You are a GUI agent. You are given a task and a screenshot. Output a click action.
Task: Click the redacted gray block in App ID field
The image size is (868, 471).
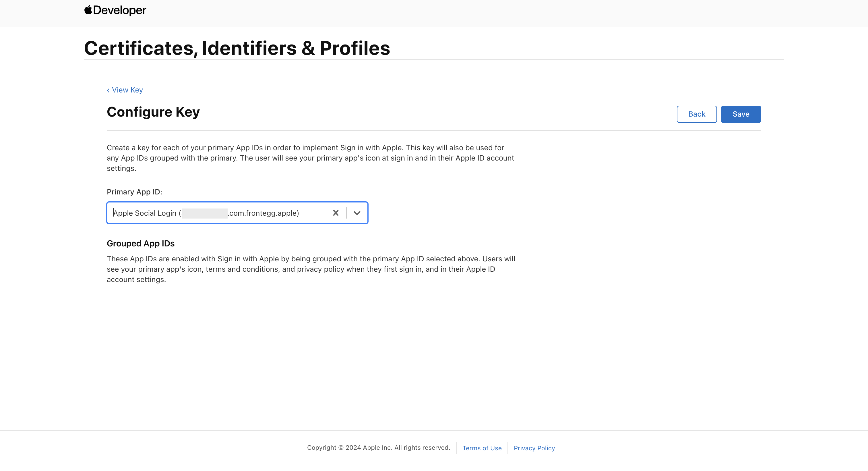[205, 213]
